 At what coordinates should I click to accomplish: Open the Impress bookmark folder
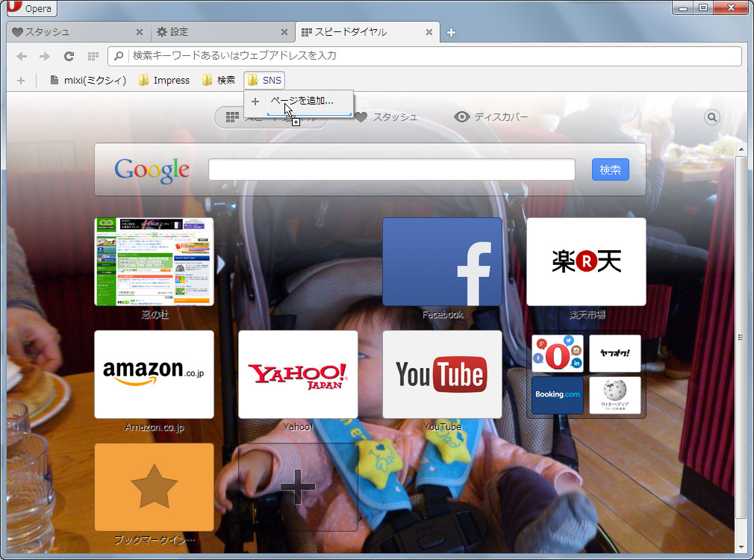tap(164, 81)
